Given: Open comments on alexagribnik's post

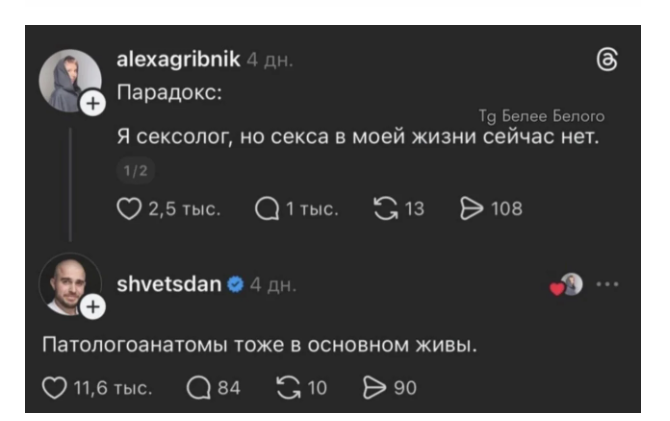Looking at the screenshot, I should point(267,208).
